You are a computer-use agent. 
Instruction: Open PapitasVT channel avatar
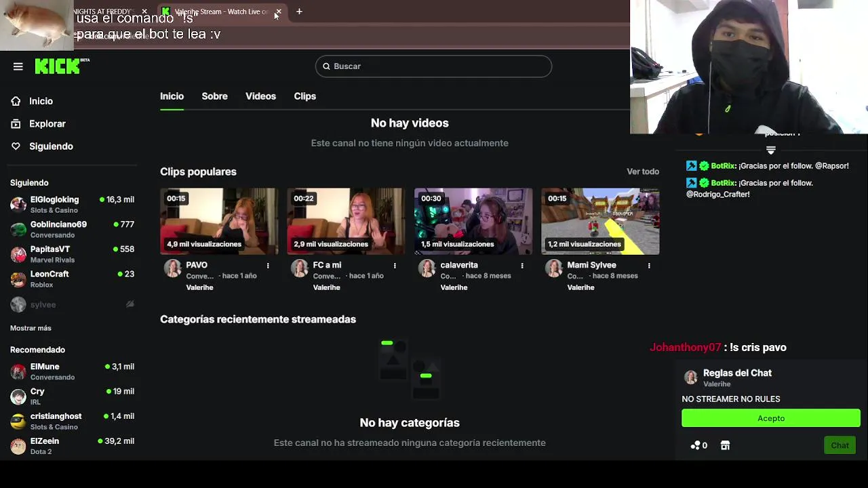pos(18,254)
